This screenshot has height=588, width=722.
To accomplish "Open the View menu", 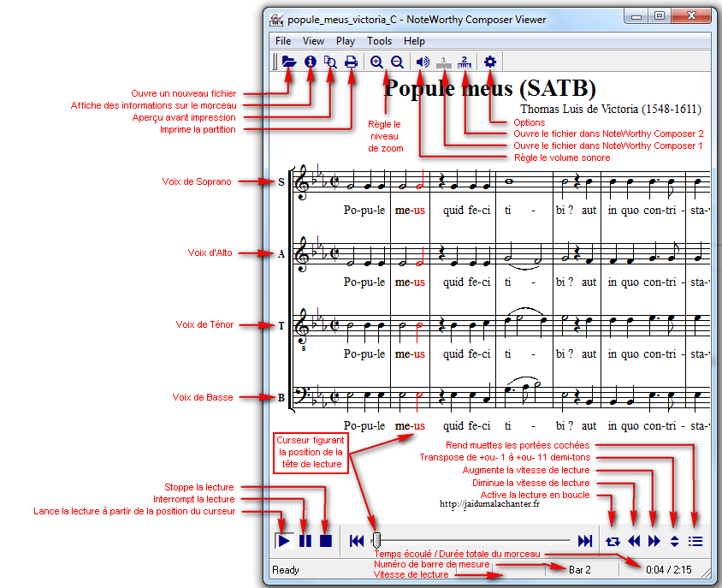I will pos(313,41).
